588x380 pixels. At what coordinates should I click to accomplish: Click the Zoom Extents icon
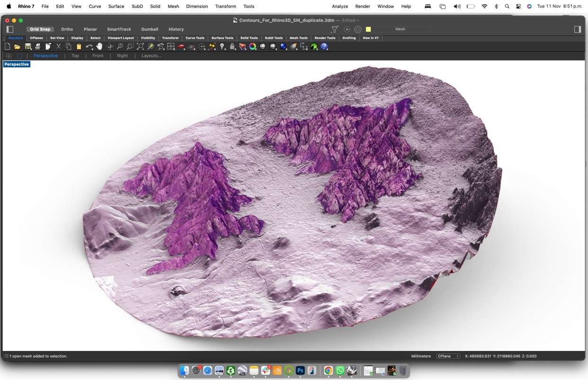(141, 46)
